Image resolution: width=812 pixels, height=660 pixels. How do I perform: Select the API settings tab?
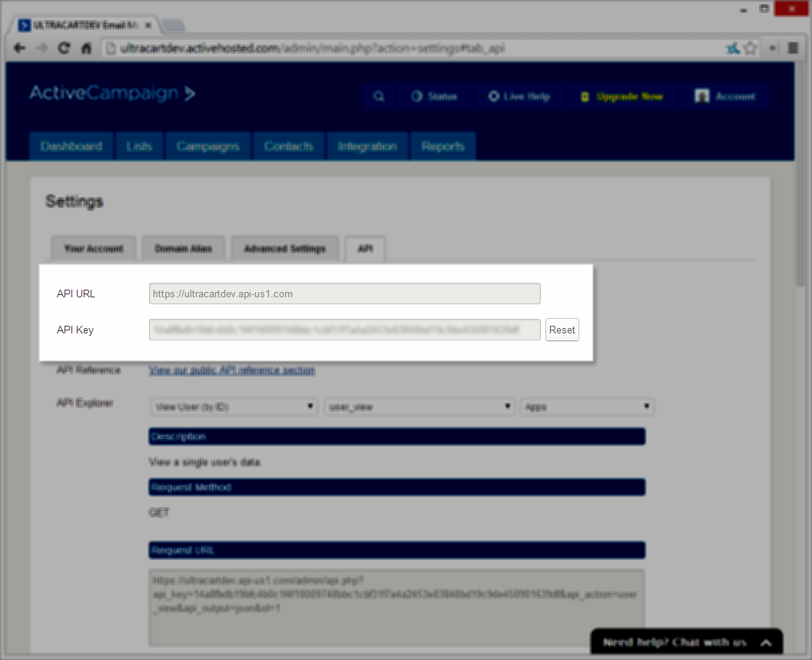tap(365, 249)
